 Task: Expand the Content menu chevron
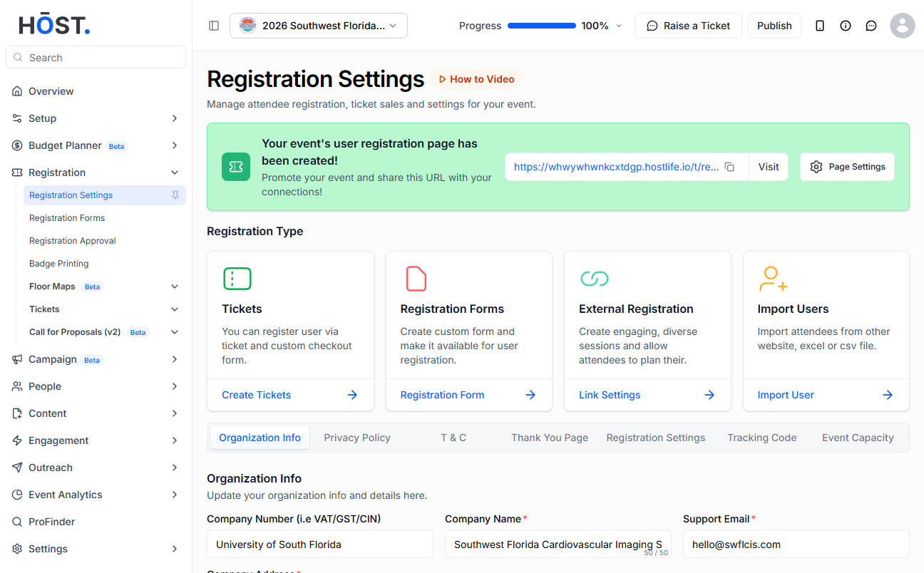click(175, 413)
